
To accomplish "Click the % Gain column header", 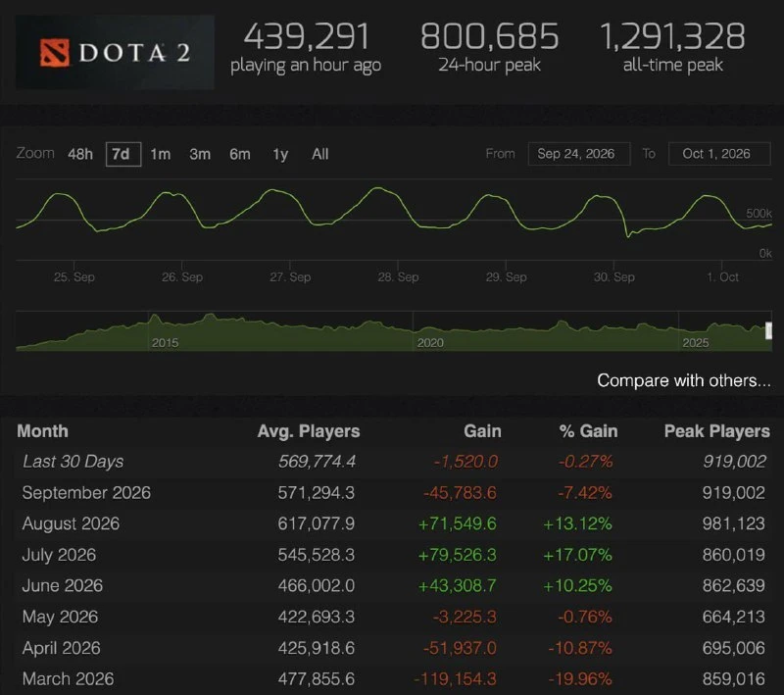I will (x=589, y=431).
